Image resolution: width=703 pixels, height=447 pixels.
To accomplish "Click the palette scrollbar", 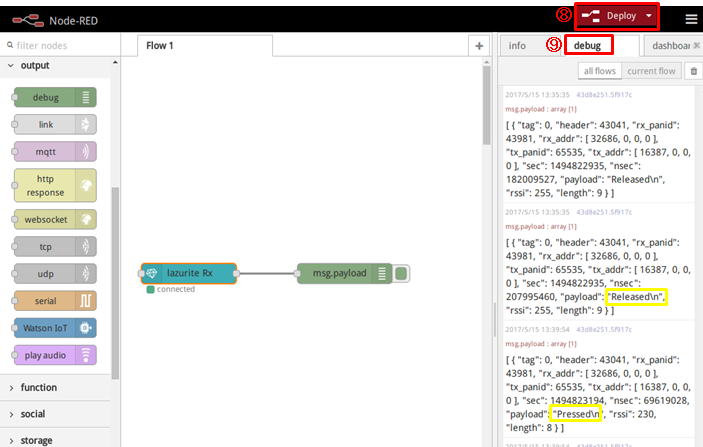I will (115, 282).
